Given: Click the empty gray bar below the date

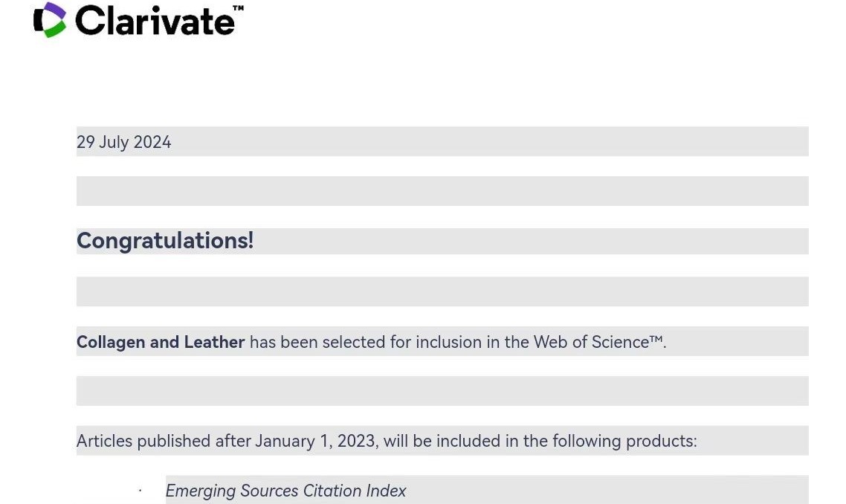Looking at the screenshot, I should [442, 191].
